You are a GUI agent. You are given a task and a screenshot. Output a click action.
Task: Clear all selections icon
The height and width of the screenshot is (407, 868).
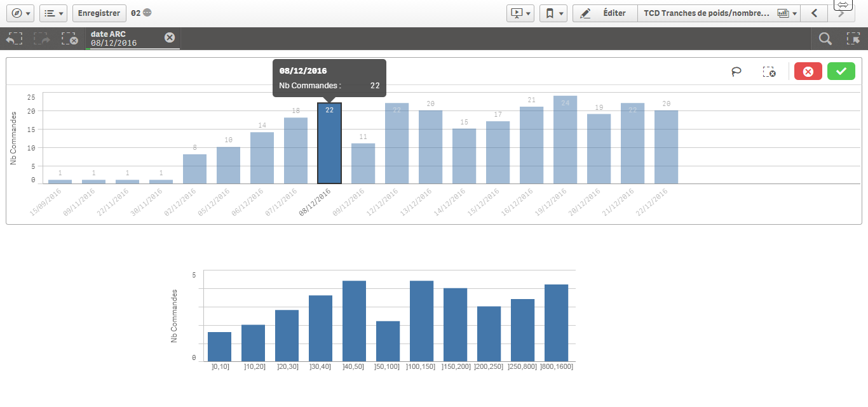tap(70, 39)
